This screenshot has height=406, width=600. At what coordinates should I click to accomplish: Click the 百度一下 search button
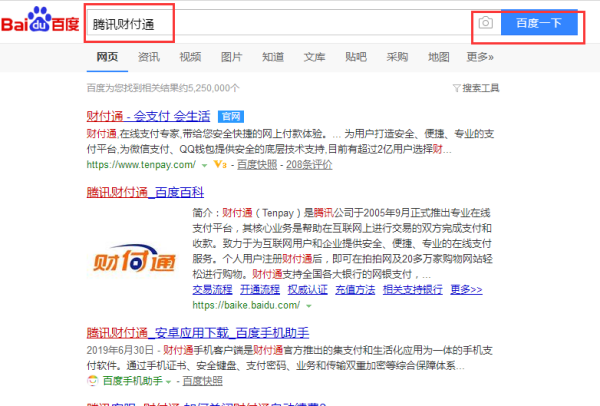[x=539, y=23]
